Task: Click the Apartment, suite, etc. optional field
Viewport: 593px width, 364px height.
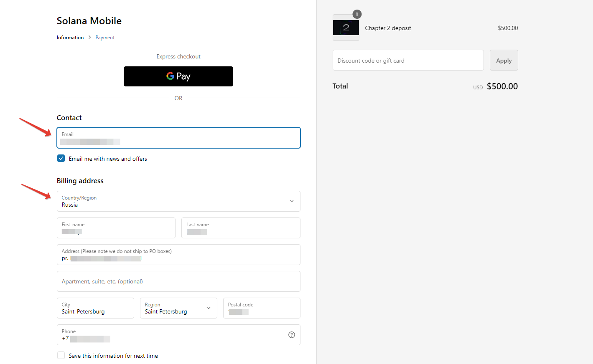Action: coord(178,281)
